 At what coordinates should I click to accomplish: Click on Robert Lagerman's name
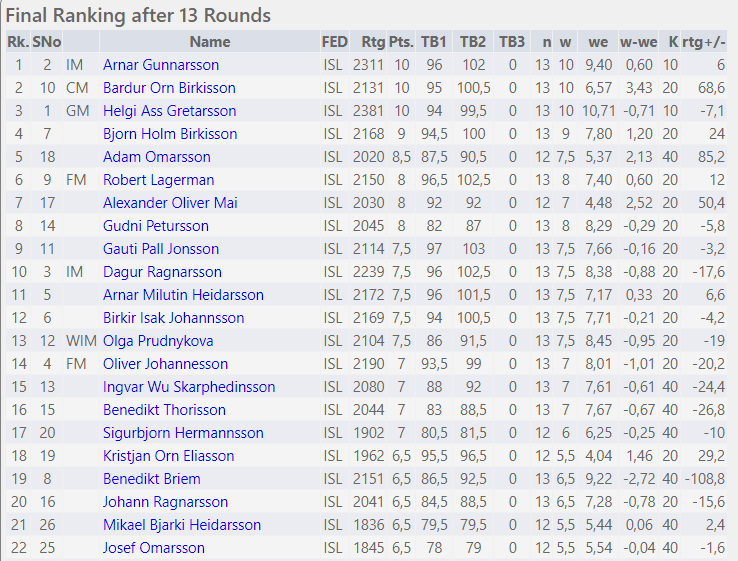(159, 180)
